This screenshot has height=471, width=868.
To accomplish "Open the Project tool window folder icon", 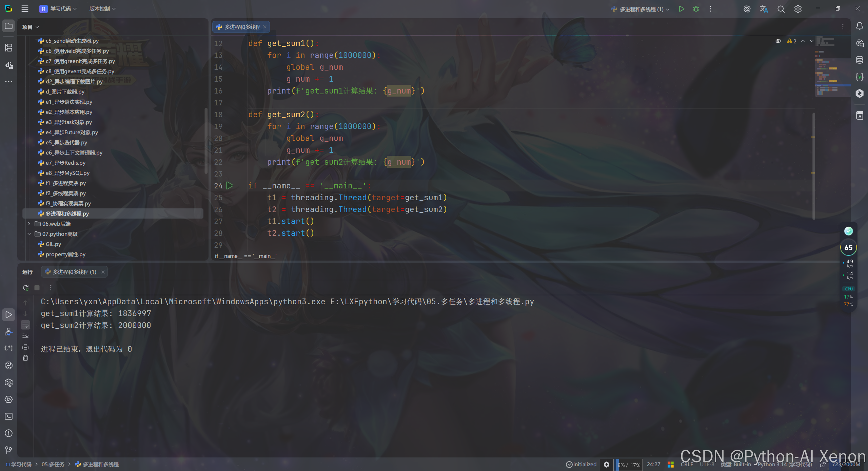I will (x=9, y=26).
